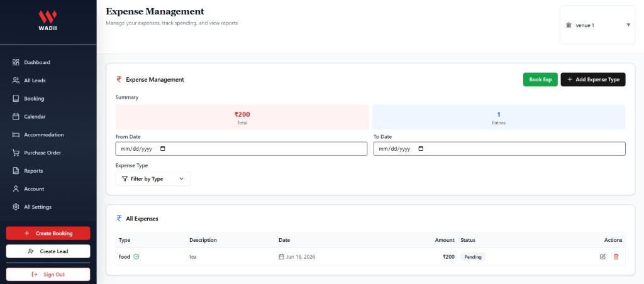Click the food type cell text
This screenshot has height=284, width=644.
click(x=125, y=257)
